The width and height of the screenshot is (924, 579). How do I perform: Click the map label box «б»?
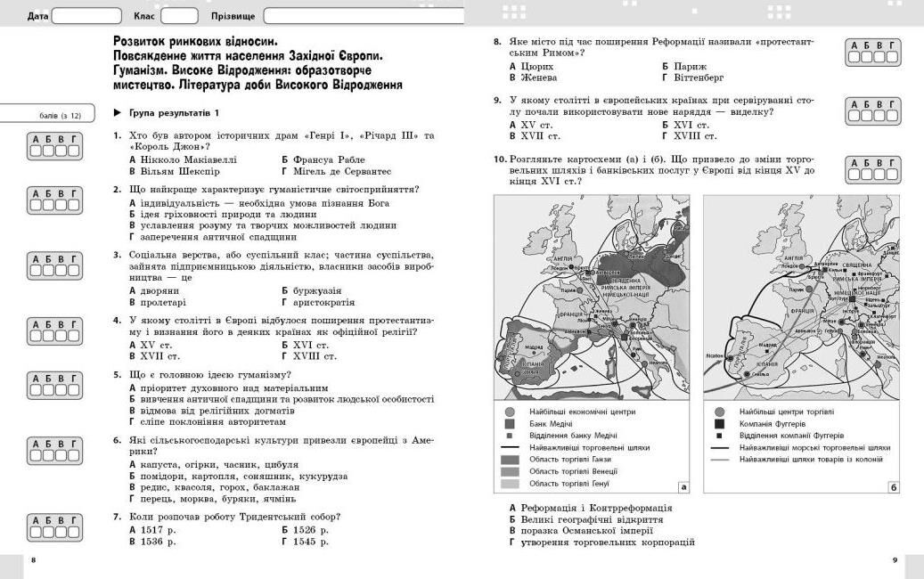893,486
